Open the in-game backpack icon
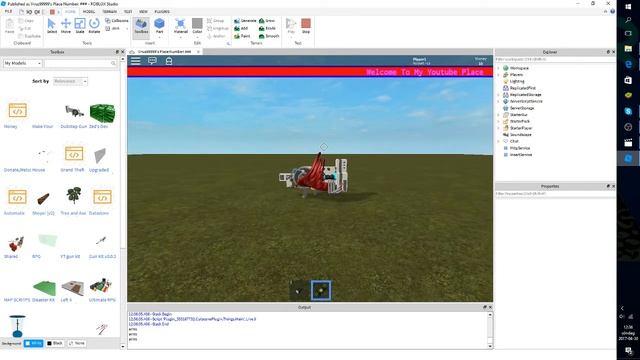The image size is (640, 360). [x=169, y=61]
